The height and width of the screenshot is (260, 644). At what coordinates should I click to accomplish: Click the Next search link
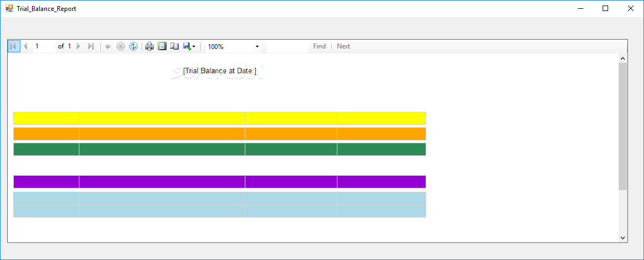344,46
